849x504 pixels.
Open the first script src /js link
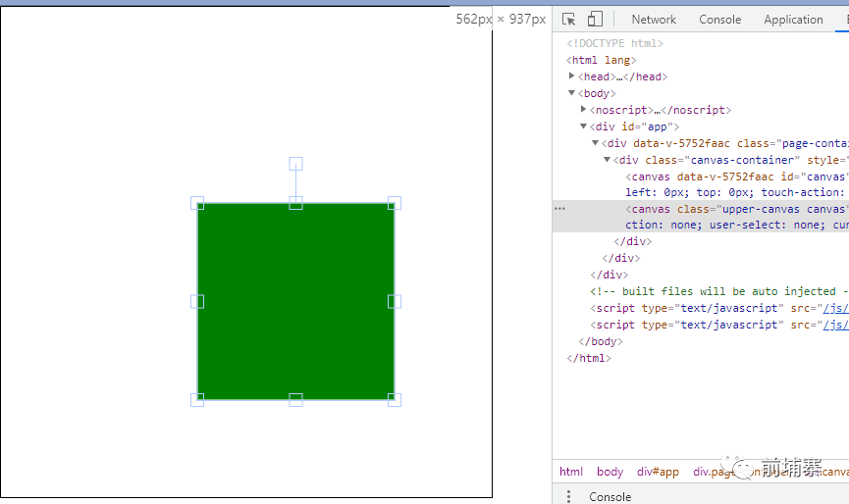835,308
